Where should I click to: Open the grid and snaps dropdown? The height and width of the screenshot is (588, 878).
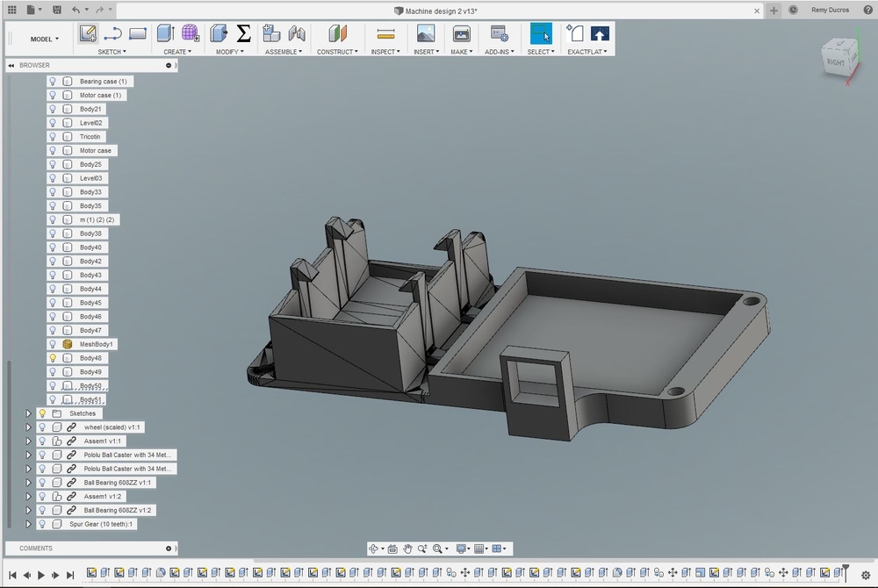[x=481, y=549]
